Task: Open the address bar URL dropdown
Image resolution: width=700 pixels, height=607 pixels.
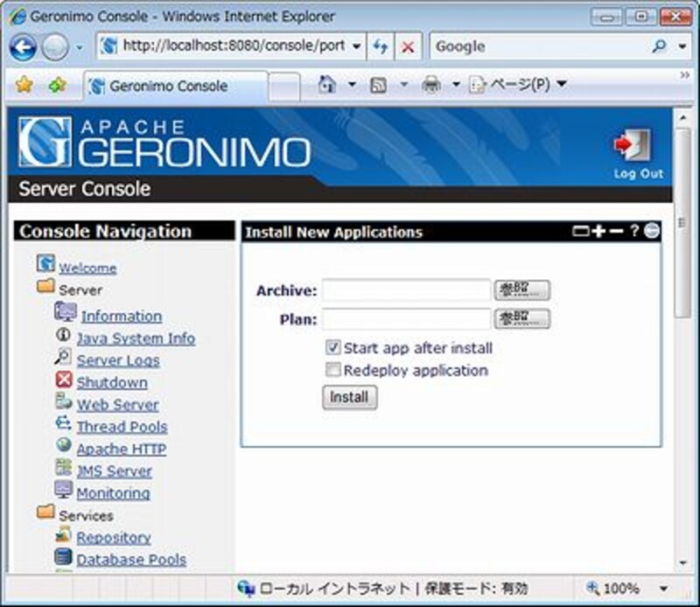Action: pyautogui.click(x=356, y=47)
